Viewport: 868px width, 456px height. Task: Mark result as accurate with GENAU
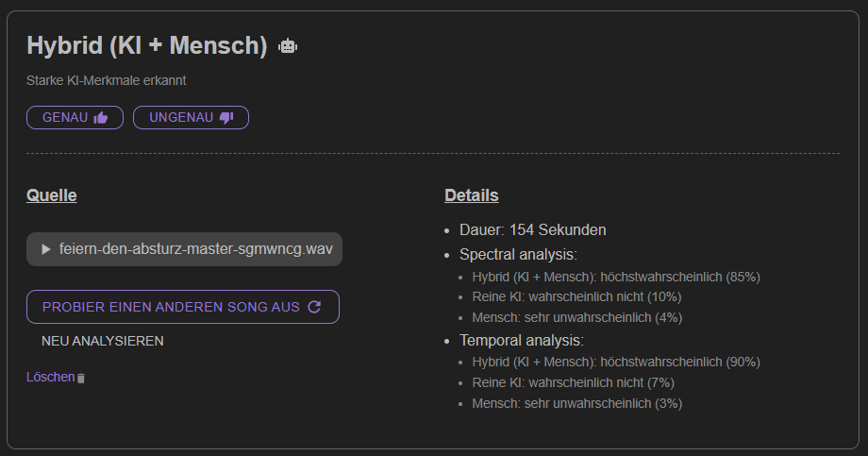point(75,117)
